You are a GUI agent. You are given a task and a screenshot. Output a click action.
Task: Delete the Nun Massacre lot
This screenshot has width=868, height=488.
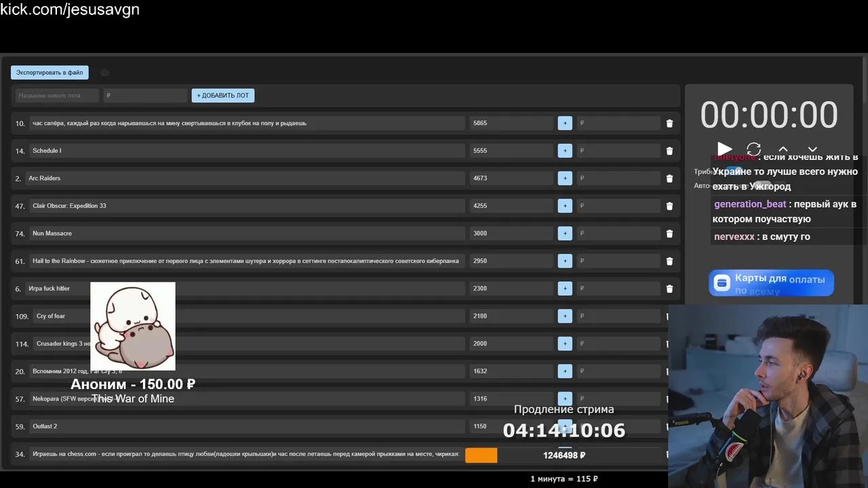click(x=669, y=233)
